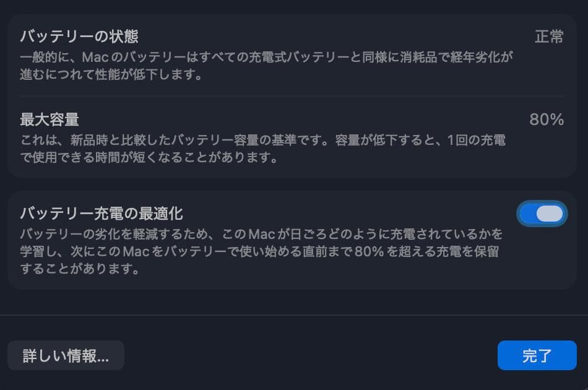Select the バッテリーの状態 heading
This screenshot has width=588, height=390.
(x=79, y=36)
